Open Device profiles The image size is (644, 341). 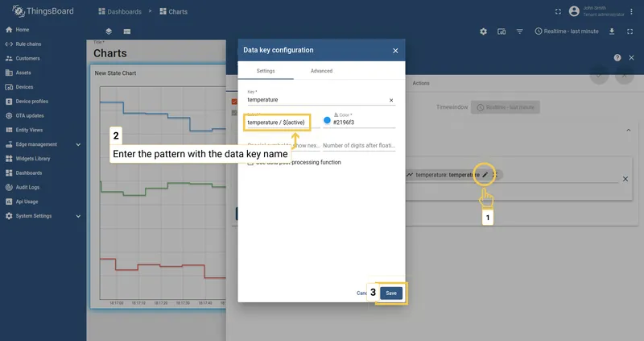31,102
